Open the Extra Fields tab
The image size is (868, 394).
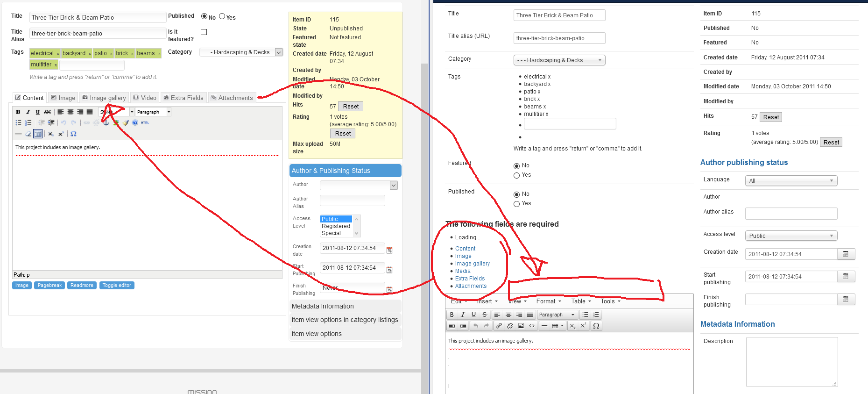pos(183,98)
